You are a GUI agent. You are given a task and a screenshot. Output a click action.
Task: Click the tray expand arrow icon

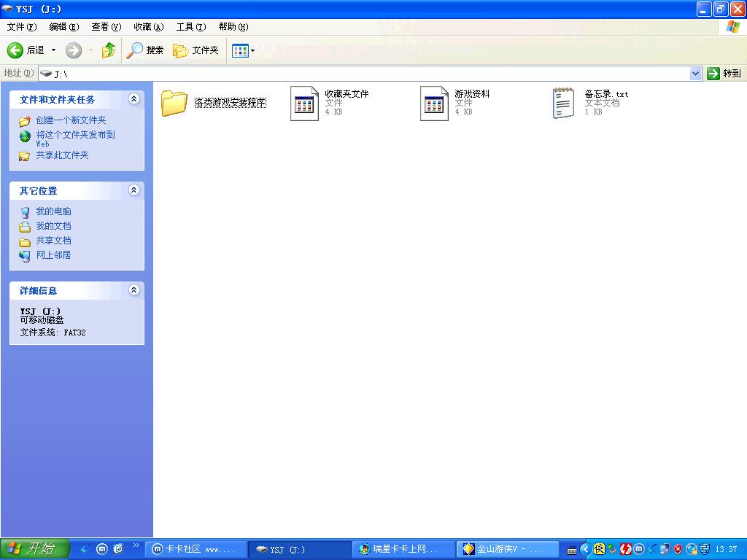586,550
